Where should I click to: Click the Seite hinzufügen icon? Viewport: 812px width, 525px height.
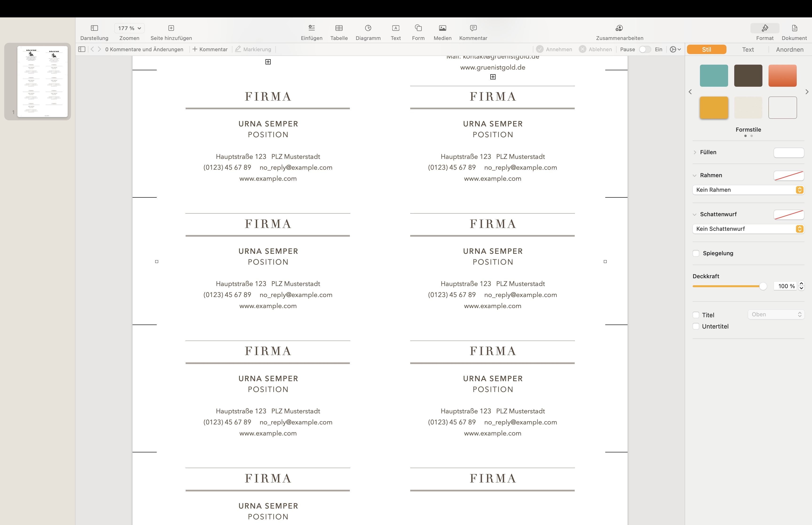[171, 28]
